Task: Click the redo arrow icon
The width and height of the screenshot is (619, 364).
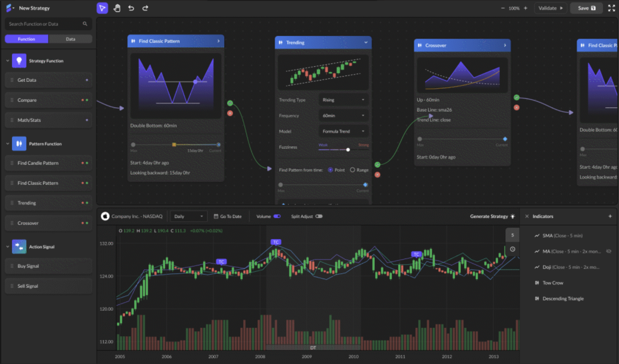Action: [145, 8]
